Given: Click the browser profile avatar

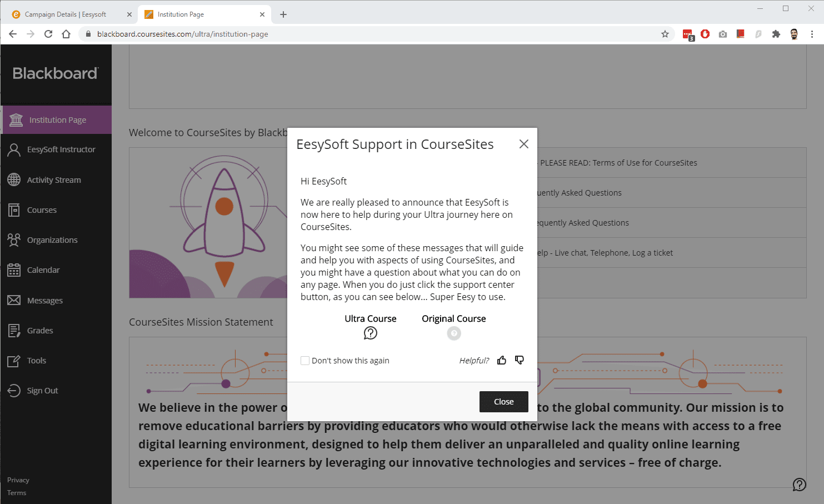Looking at the screenshot, I should click(x=794, y=34).
